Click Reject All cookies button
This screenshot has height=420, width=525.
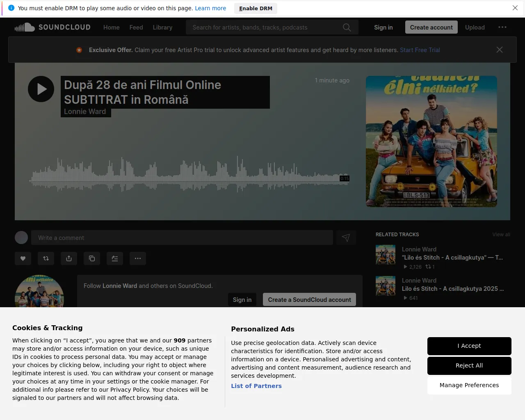pyautogui.click(x=469, y=365)
